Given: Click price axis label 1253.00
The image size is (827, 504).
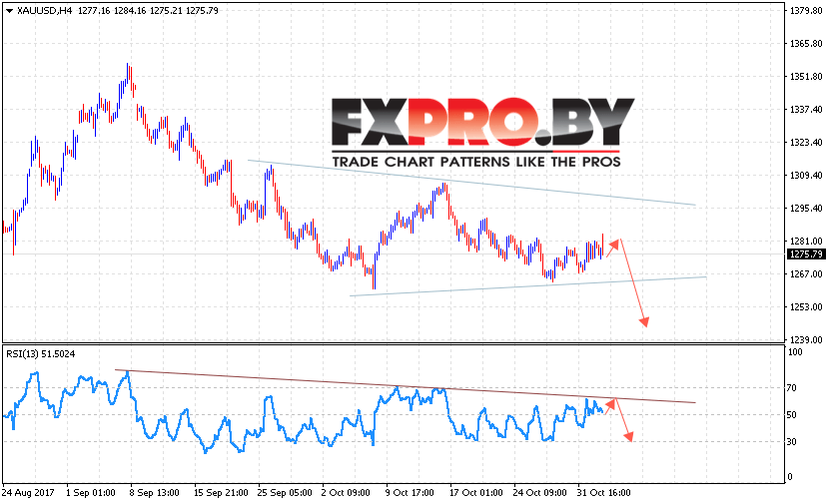Looking at the screenshot, I should pyautogui.click(x=806, y=306).
